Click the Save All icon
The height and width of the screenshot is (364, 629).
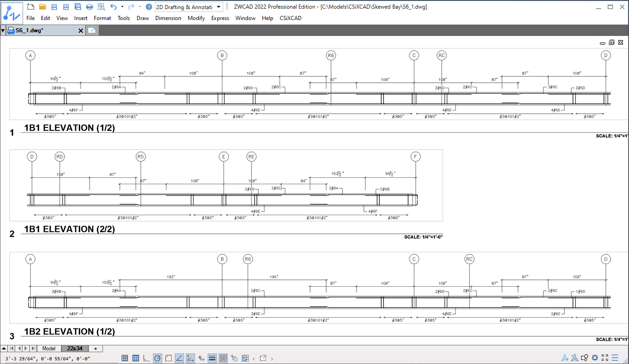[x=77, y=7]
